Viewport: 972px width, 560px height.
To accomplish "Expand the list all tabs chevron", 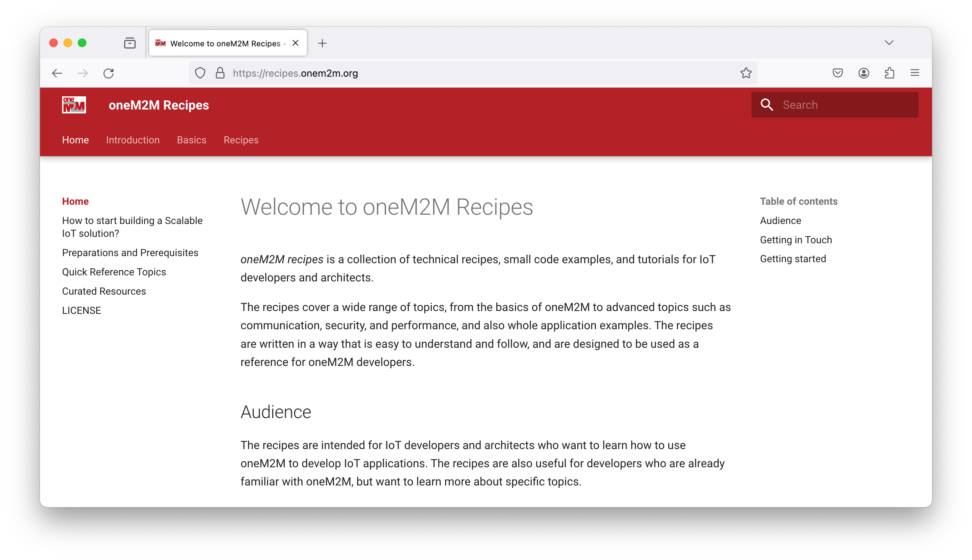I will [889, 43].
